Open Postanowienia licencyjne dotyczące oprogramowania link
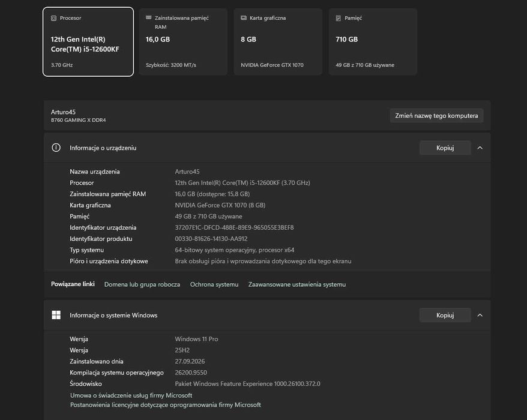The image size is (527, 420). [x=165, y=405]
